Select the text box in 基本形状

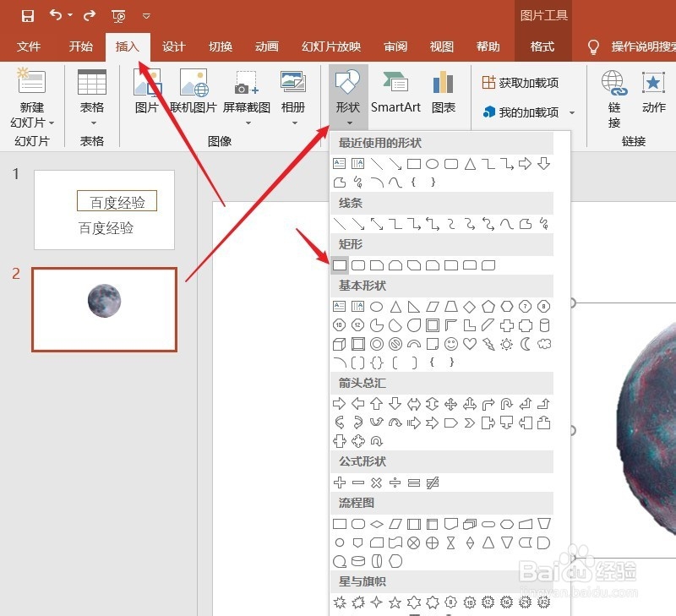click(340, 307)
